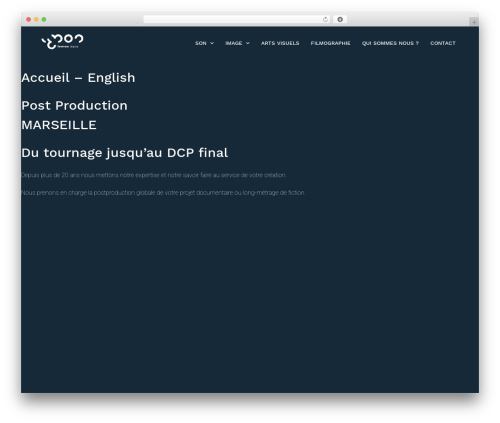This screenshot has width=500, height=423.
Task: Click the green maximize window button
Action: pos(44,19)
